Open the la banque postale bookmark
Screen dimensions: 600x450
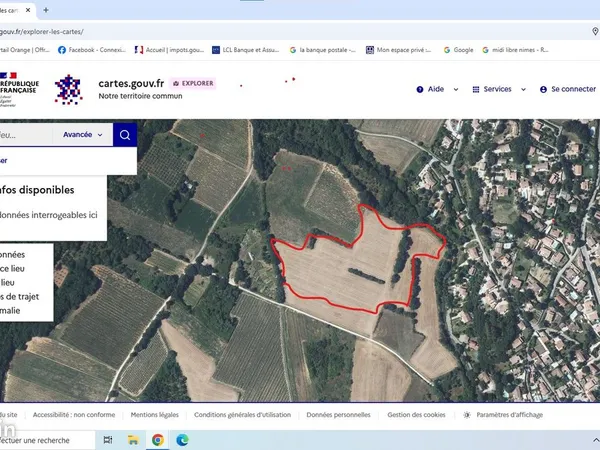click(x=323, y=50)
